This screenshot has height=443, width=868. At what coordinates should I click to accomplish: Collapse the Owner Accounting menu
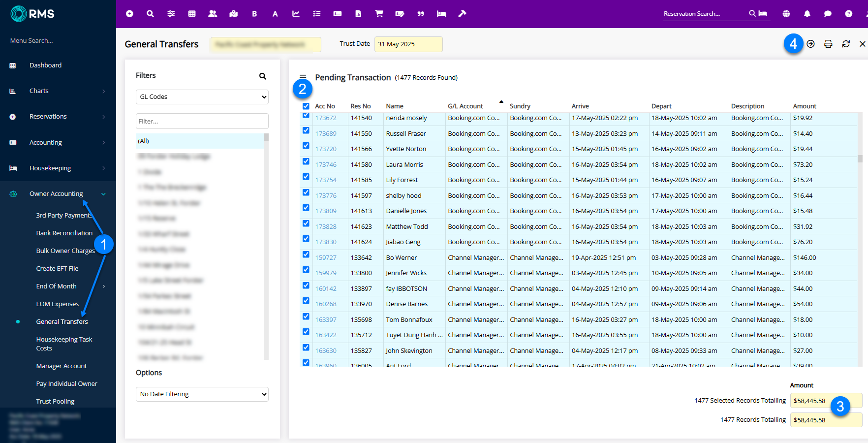pyautogui.click(x=56, y=194)
